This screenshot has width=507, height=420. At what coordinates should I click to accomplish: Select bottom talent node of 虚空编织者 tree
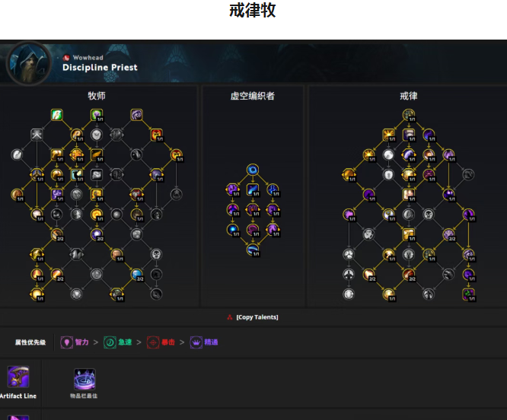coord(253,250)
